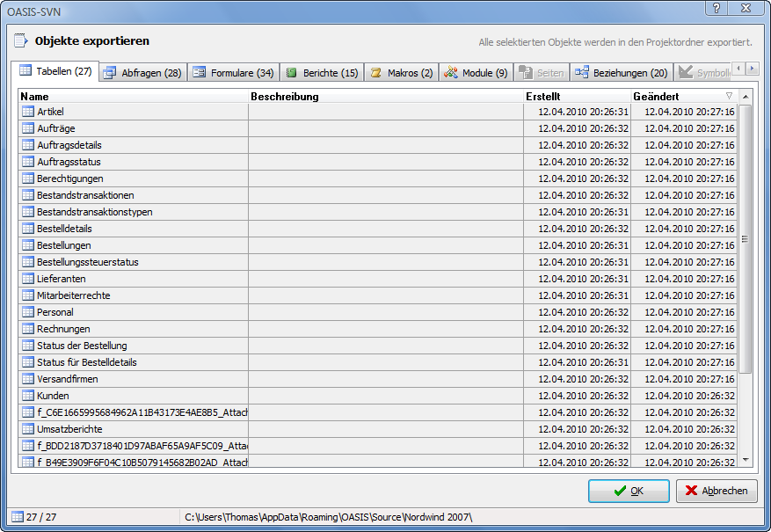The width and height of the screenshot is (771, 532).
Task: Open the Formulare (34) tab
Action: pos(233,73)
